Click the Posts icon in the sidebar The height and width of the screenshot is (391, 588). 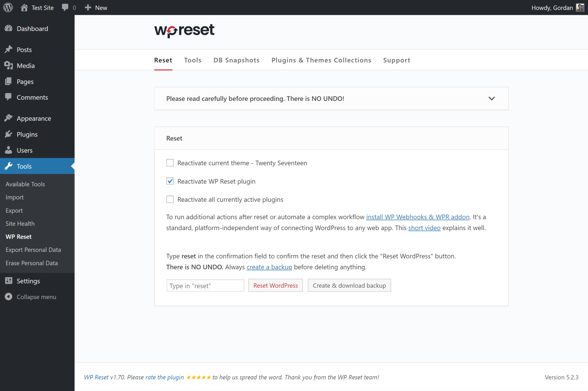pyautogui.click(x=9, y=49)
